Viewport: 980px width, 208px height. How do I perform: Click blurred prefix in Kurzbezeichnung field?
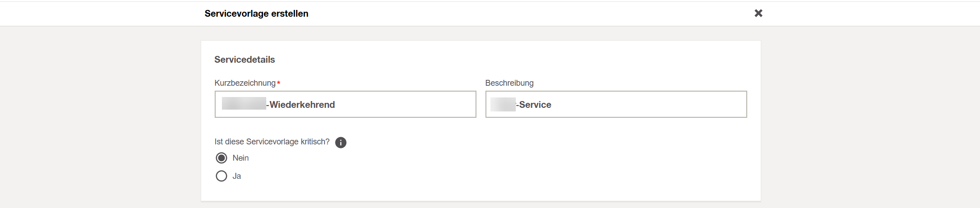[244, 103]
